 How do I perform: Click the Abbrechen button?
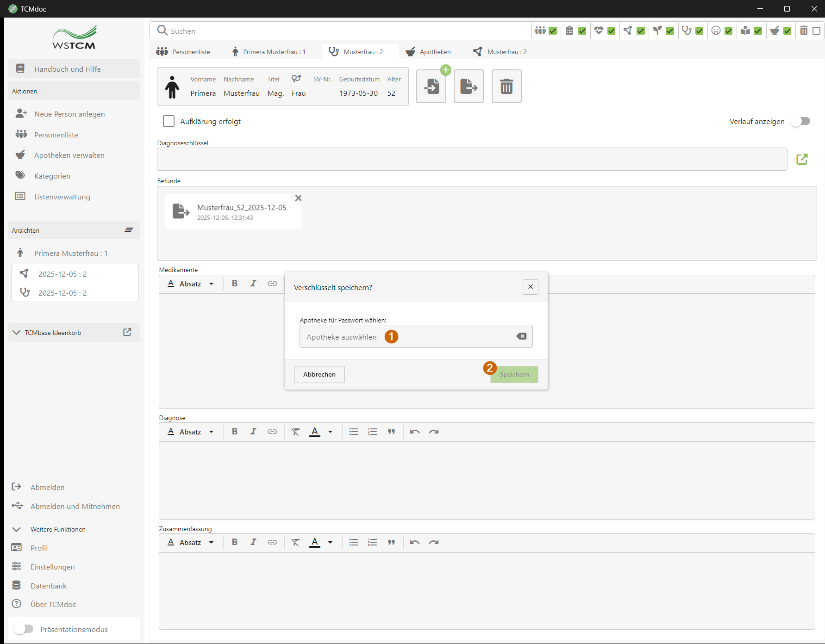(x=319, y=374)
